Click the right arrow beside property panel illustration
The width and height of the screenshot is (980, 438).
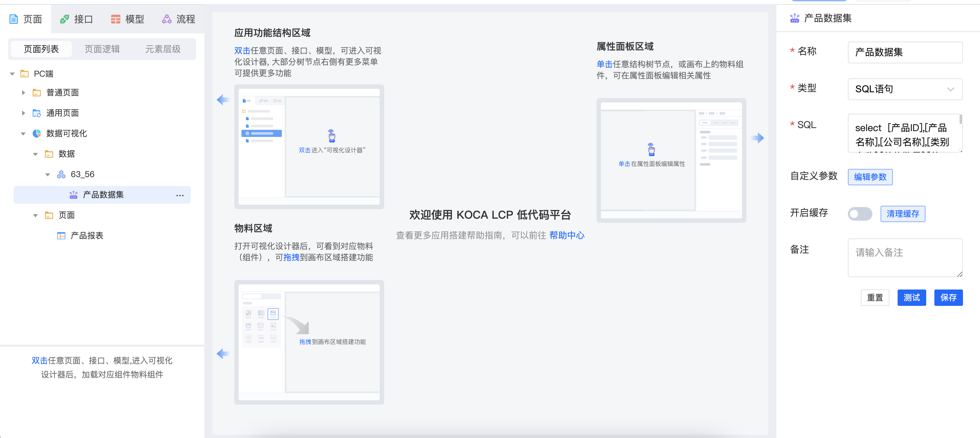757,138
